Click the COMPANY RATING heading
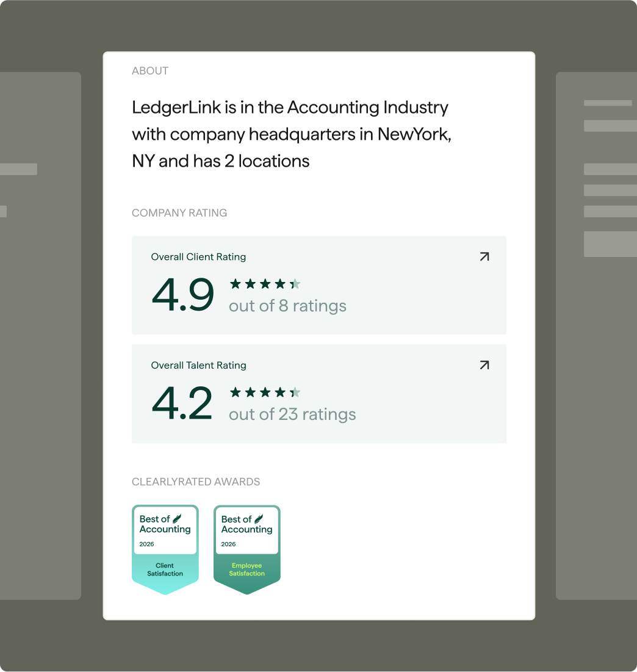This screenshot has height=672, width=637. [179, 213]
